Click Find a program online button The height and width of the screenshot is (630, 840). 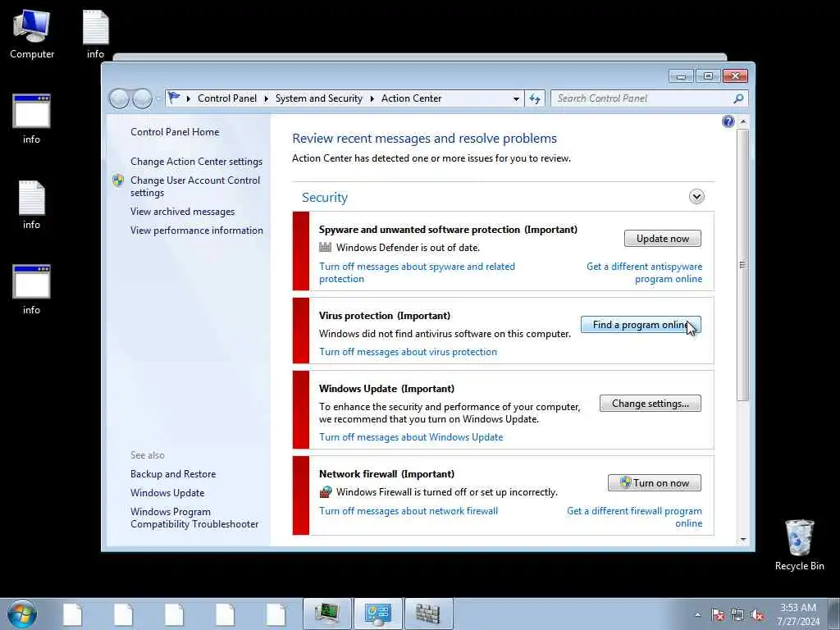pyautogui.click(x=641, y=325)
